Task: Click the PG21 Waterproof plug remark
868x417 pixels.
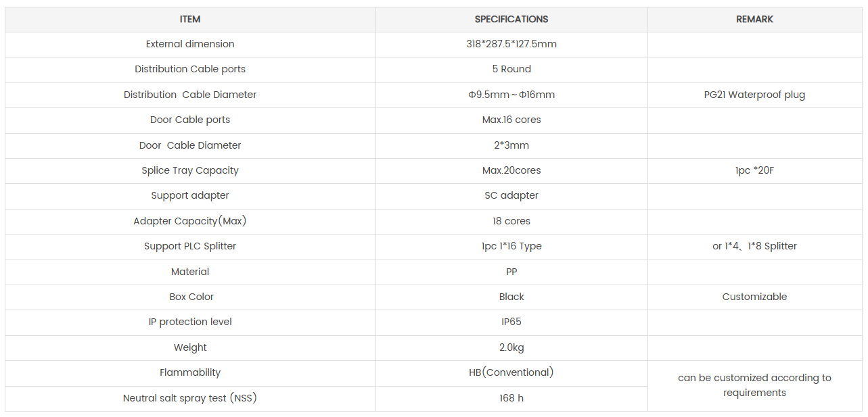Action: tap(754, 95)
